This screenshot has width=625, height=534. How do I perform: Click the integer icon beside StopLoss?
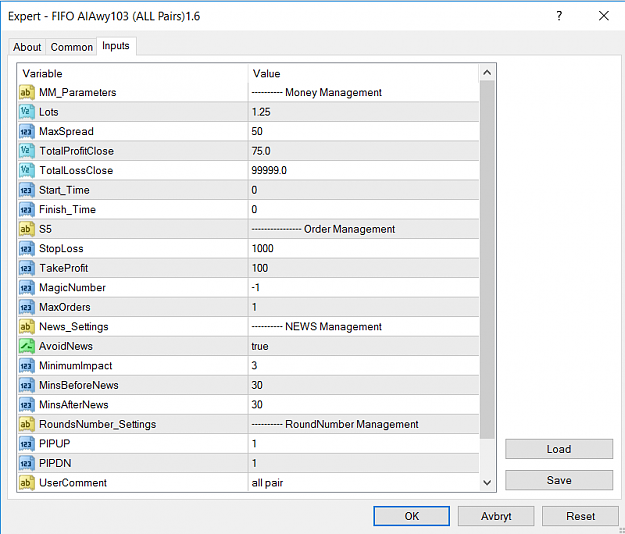pos(26,249)
